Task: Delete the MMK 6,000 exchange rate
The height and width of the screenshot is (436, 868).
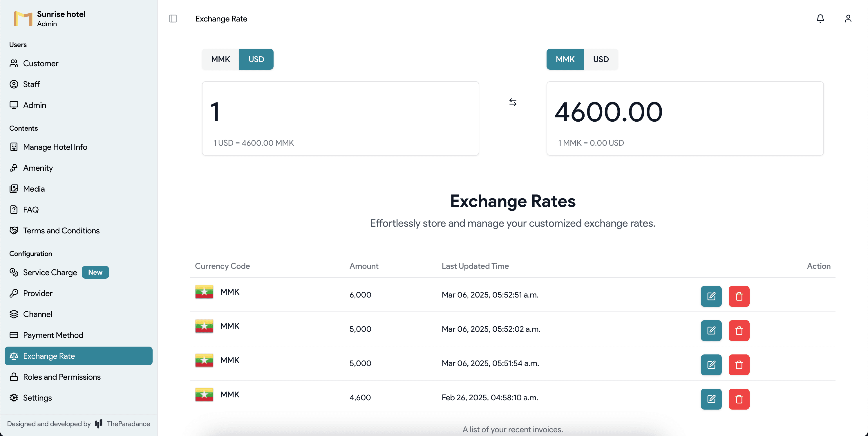Action: tap(739, 296)
